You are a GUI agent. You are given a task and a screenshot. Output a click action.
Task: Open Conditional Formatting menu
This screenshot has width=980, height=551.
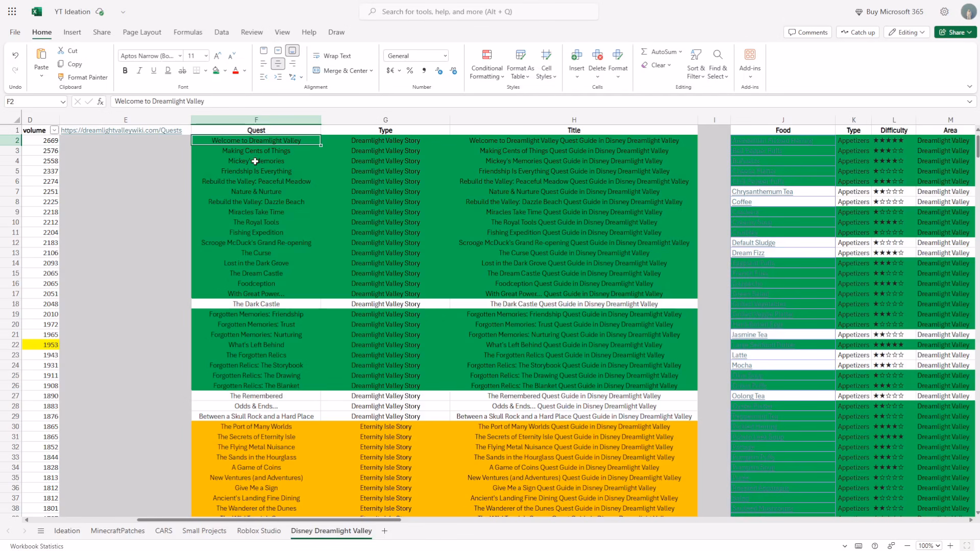click(x=486, y=64)
